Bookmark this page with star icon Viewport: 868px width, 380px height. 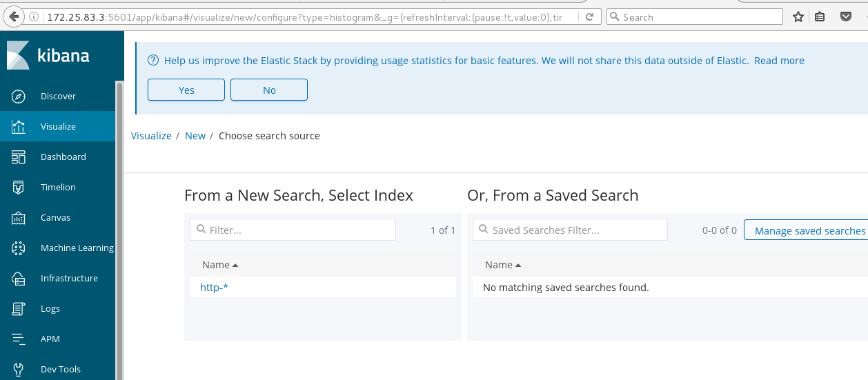pyautogui.click(x=798, y=17)
